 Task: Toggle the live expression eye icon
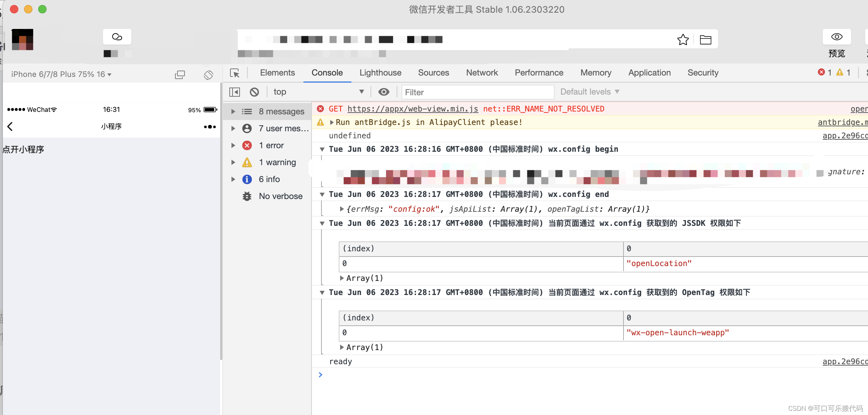point(384,92)
